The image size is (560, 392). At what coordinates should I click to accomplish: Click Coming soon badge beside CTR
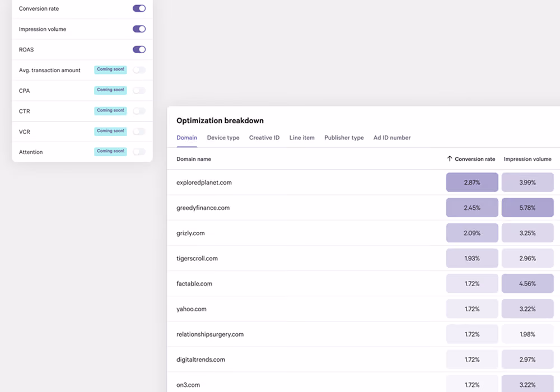coord(110,111)
